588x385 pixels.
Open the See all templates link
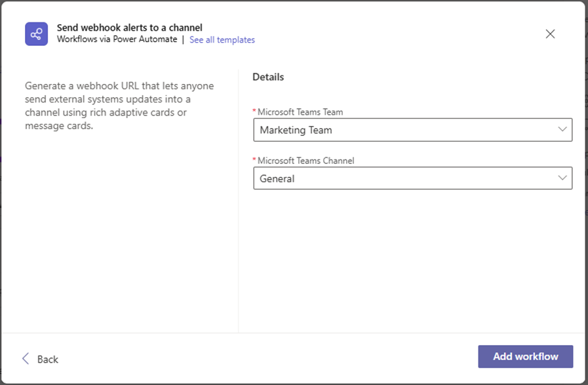point(222,40)
